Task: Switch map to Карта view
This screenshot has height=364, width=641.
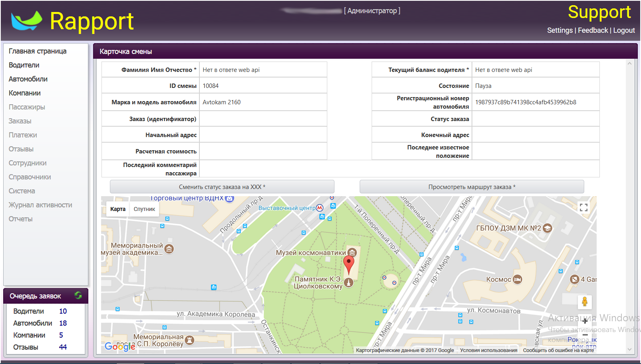Action: tap(118, 209)
